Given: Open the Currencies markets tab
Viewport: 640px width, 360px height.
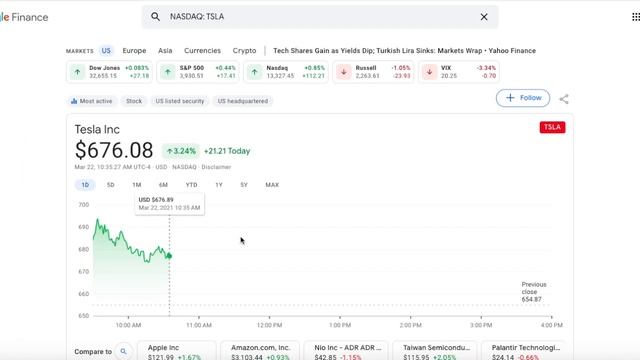Looking at the screenshot, I should (202, 51).
